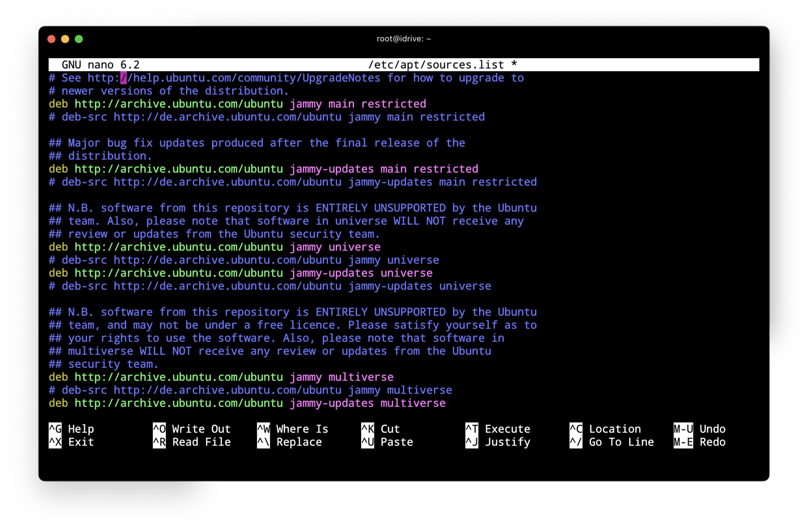Click the deb jammy-updates universe line
This screenshot has height=532, width=808.
coord(240,273)
